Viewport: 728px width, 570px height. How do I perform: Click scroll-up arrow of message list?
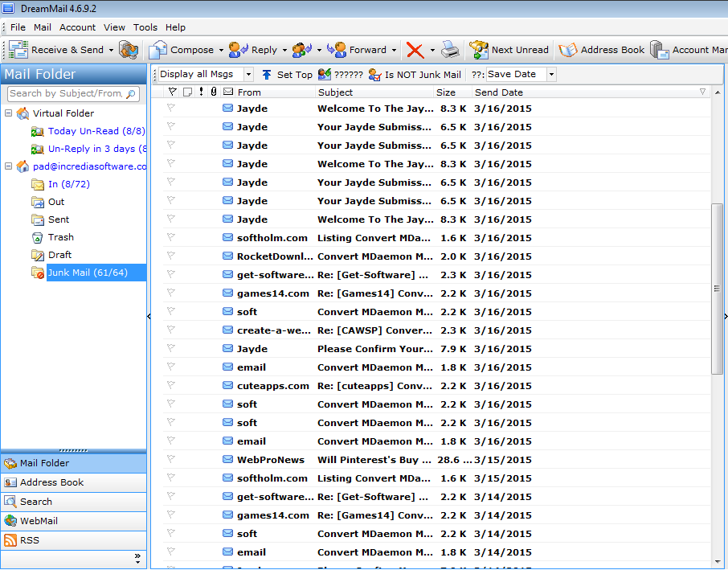[718, 92]
